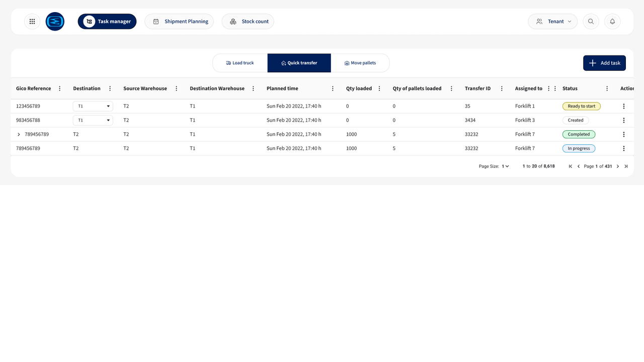Open Stock count section

248,22
